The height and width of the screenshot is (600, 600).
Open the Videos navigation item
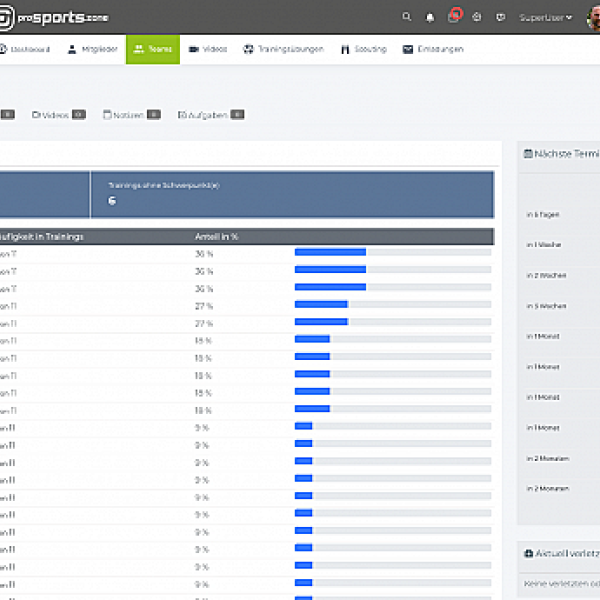208,49
